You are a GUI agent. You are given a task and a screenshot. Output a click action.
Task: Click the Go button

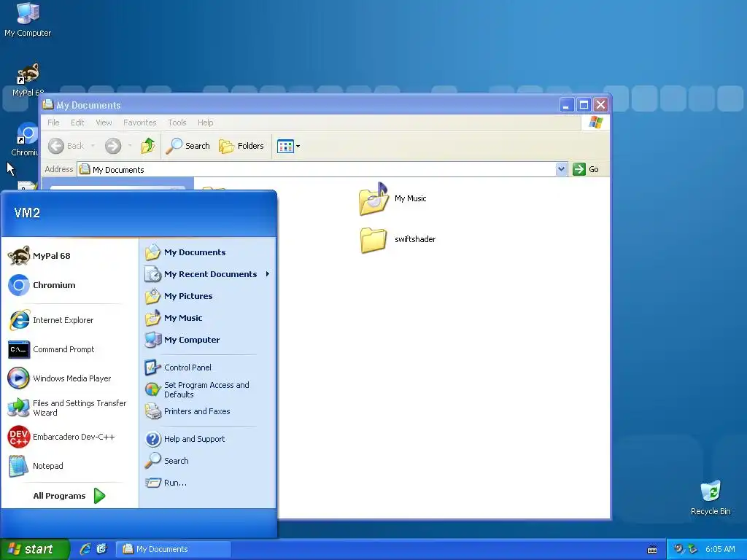586,169
